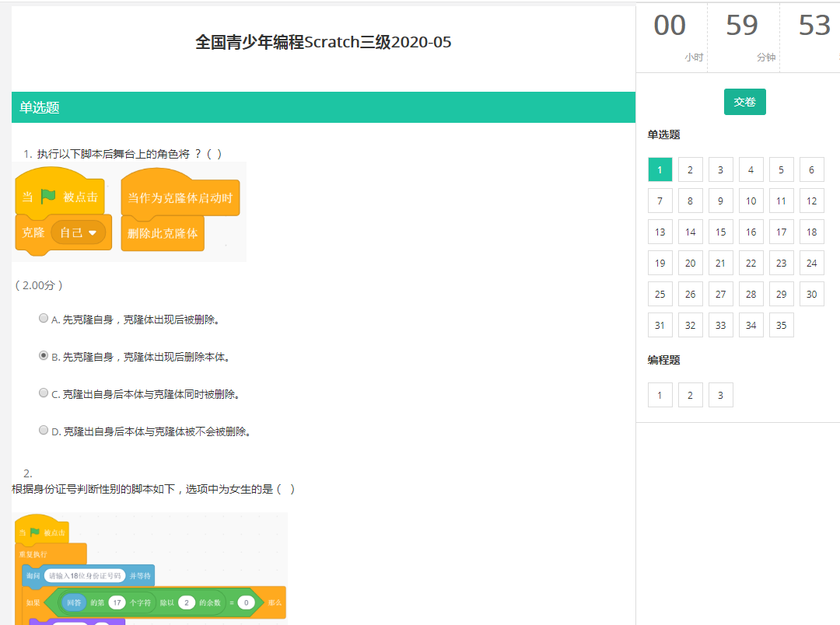Navigate to single-choice question 12
Viewport: 840px width, 625px height.
811,201
